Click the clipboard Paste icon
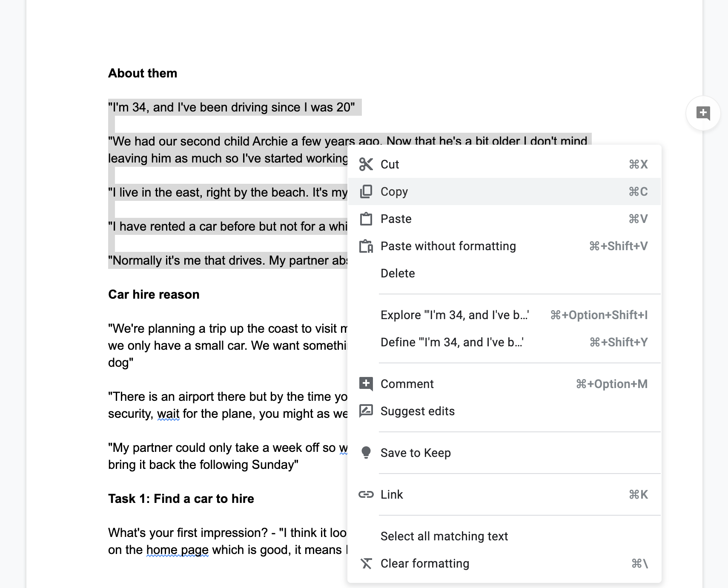Image resolution: width=728 pixels, height=588 pixels. pos(366,219)
